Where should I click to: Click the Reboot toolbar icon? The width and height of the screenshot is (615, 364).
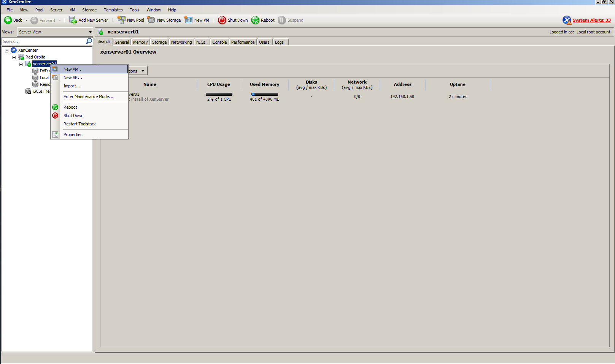(x=255, y=20)
